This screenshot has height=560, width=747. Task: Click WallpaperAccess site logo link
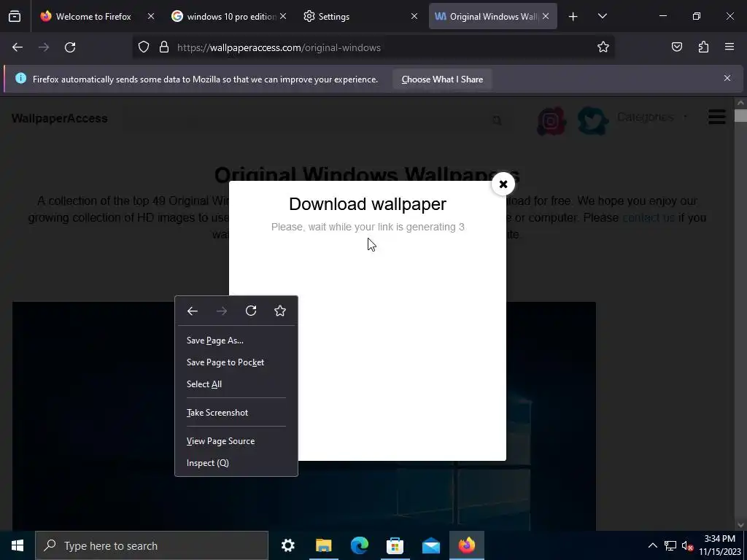[60, 119]
